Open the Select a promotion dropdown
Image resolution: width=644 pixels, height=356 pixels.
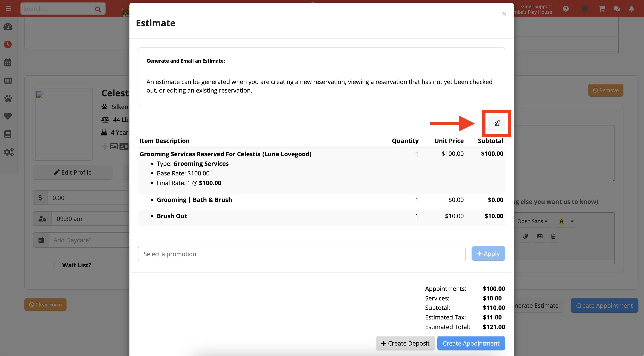[301, 254]
